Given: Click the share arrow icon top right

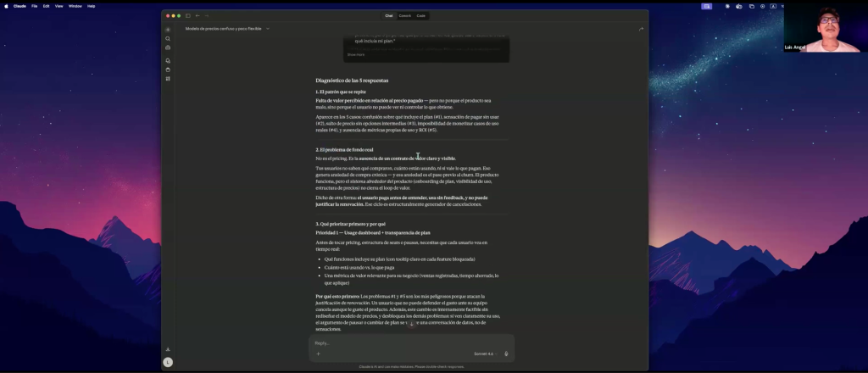Looking at the screenshot, I should 641,29.
